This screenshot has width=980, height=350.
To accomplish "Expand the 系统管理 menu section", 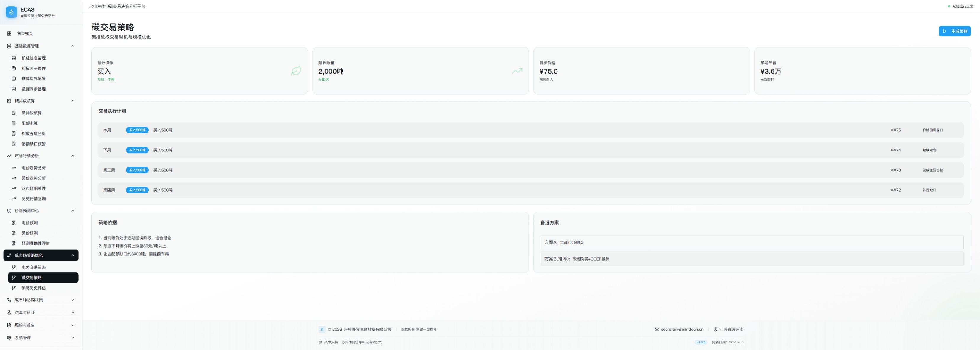I will pos(73,338).
